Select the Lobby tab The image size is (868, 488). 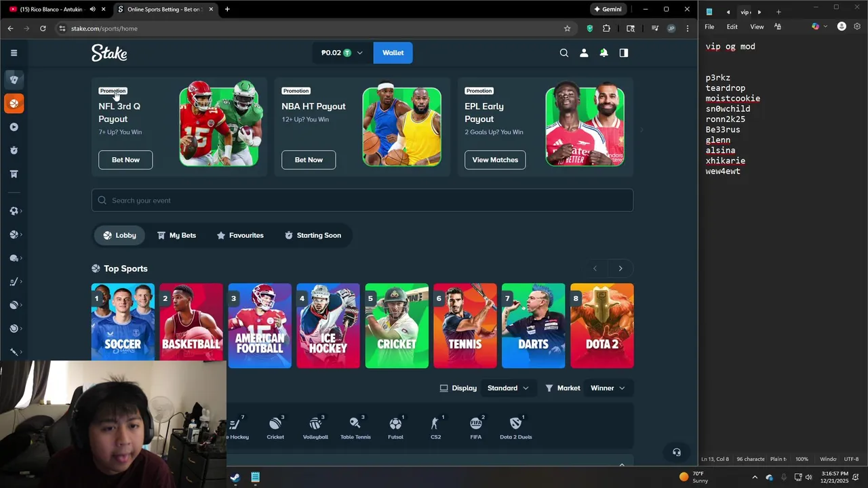click(x=119, y=235)
